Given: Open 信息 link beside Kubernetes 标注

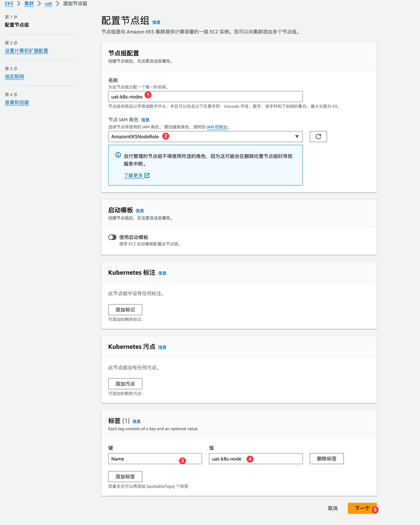Looking at the screenshot, I should point(162,273).
